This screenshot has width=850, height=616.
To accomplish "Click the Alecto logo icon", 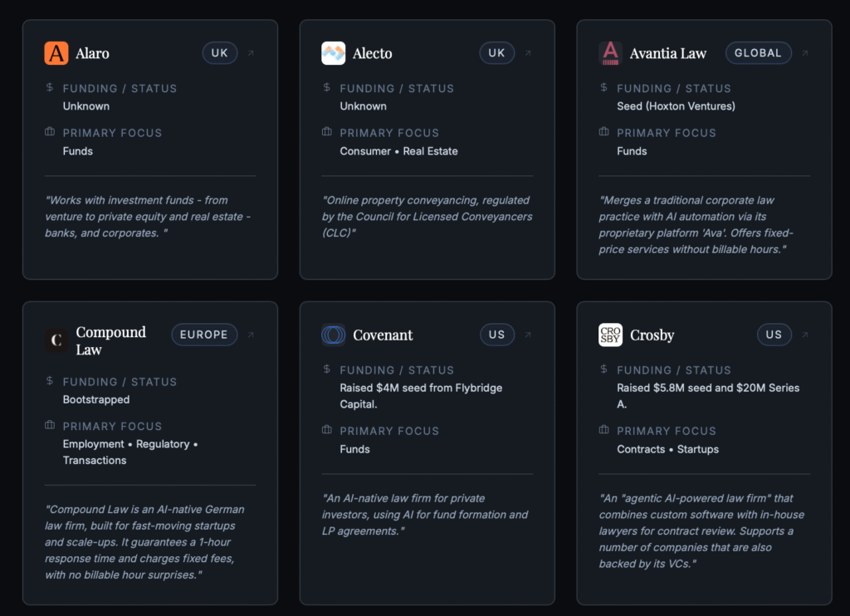I will (x=333, y=53).
